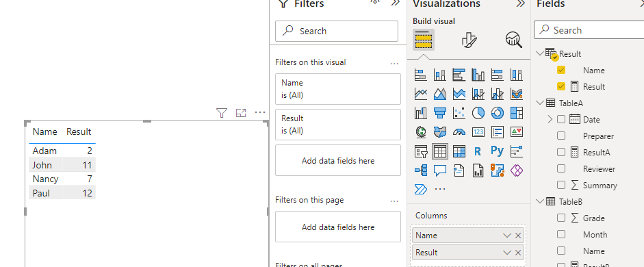Collapse the TableB tree node
Image resolution: width=644 pixels, height=267 pixels.
(x=540, y=201)
